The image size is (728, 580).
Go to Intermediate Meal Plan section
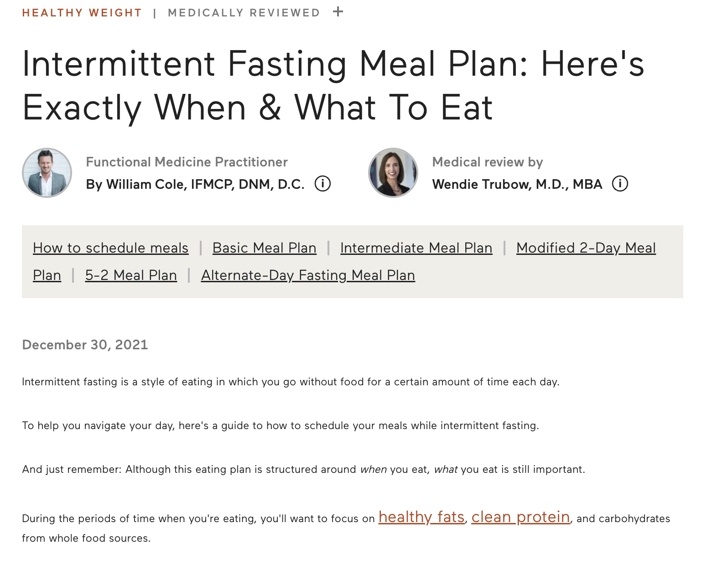tap(416, 248)
